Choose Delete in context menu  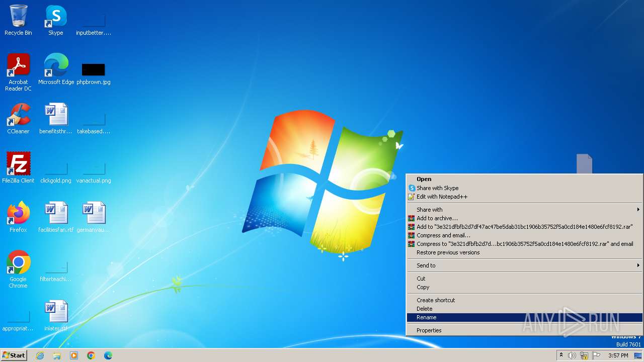(524, 309)
